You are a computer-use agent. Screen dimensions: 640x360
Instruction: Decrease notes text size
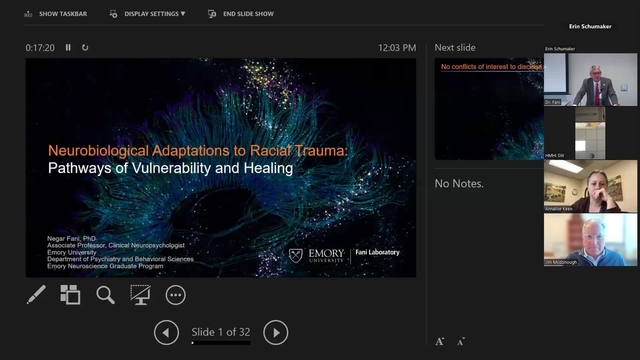[461, 342]
